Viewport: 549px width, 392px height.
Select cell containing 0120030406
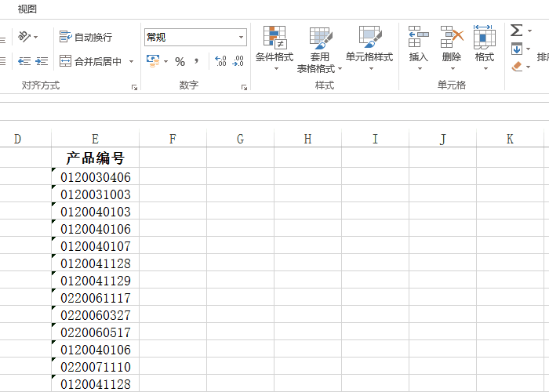[x=95, y=176]
